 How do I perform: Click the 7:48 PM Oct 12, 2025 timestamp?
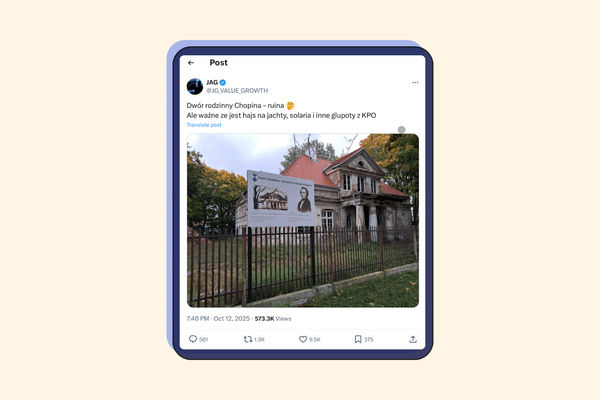point(218,318)
